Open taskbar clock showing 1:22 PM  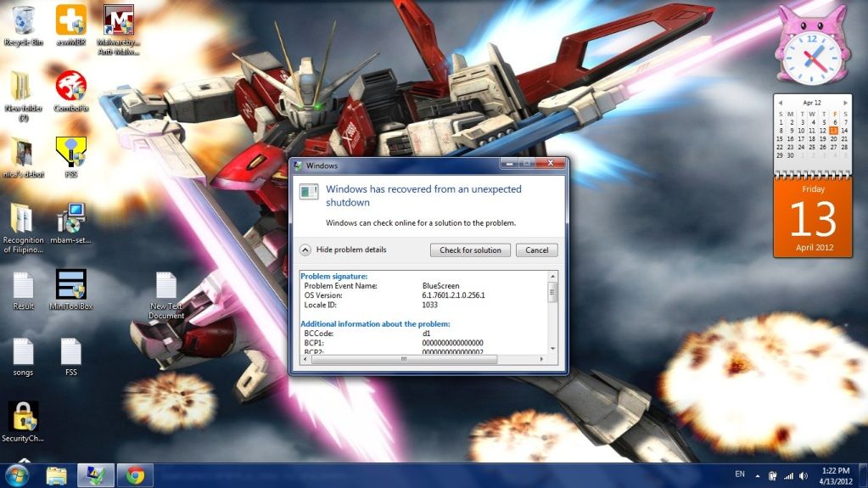(836, 476)
